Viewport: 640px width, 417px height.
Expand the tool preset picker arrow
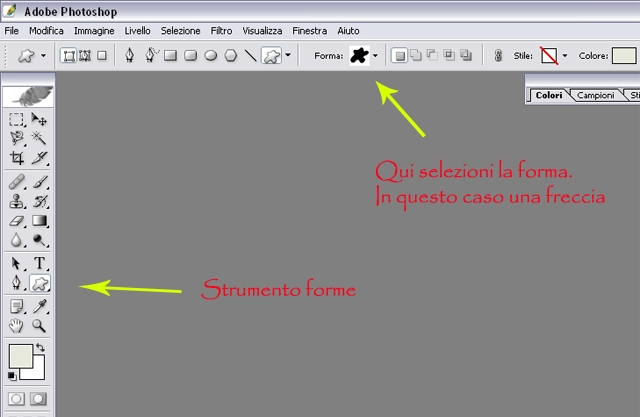point(41,56)
